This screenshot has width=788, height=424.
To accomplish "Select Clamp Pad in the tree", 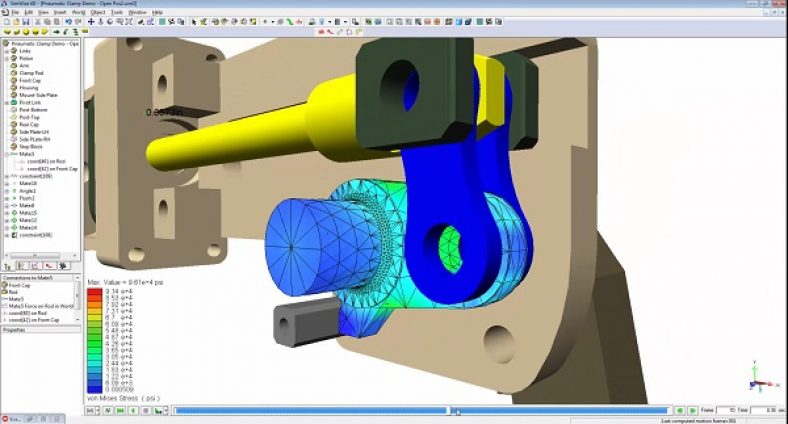I will (x=31, y=73).
